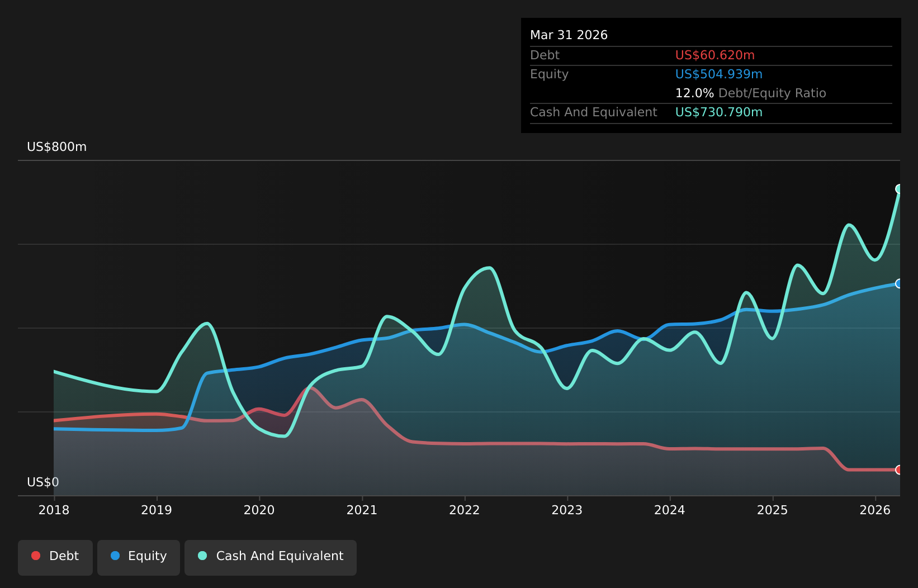Click the 2018 x-axis label
This screenshot has height=588, width=918.
point(54,510)
